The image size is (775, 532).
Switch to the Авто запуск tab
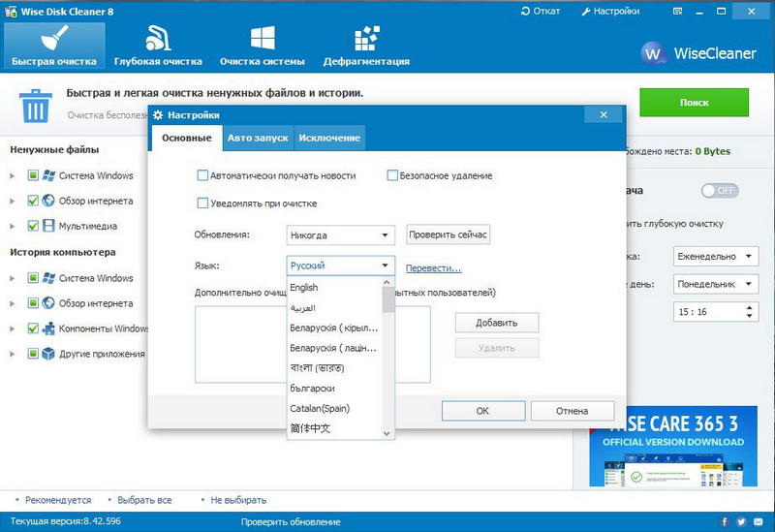point(258,138)
